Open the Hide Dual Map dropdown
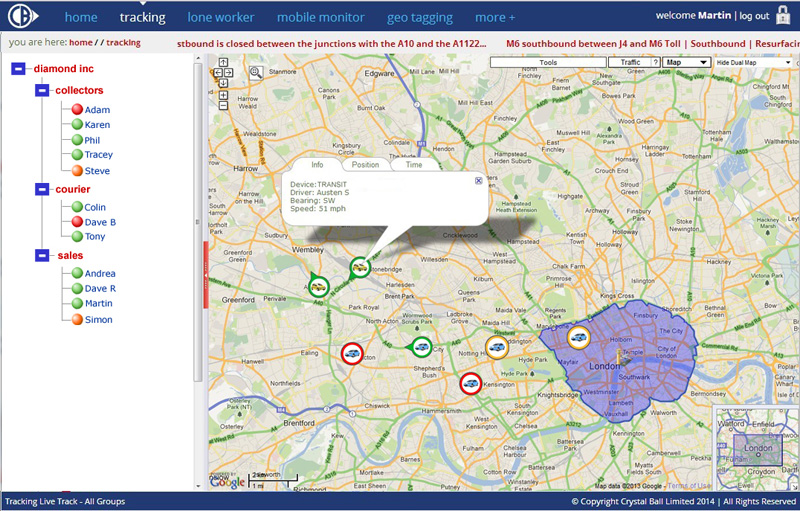800x511 pixels. tap(753, 62)
